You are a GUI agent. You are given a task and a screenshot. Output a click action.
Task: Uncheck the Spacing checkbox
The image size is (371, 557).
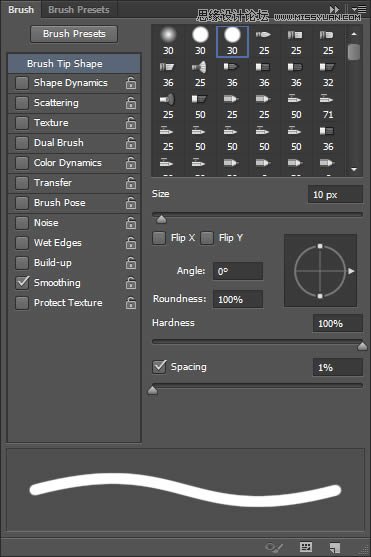159,367
